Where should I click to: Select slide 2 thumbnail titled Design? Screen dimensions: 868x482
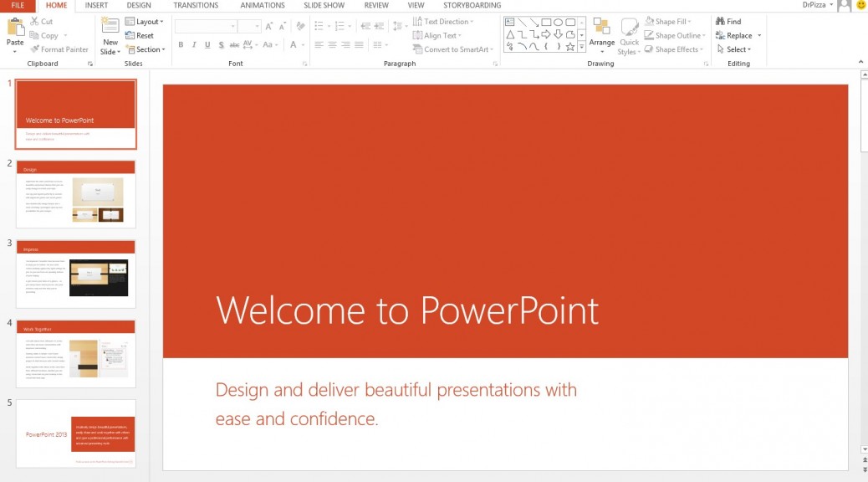pyautogui.click(x=76, y=194)
